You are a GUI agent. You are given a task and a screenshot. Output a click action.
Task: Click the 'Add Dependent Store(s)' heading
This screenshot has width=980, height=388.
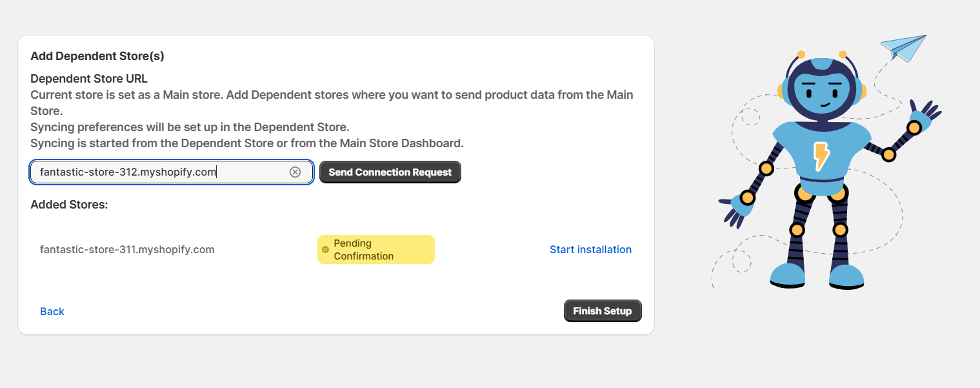coord(97,56)
